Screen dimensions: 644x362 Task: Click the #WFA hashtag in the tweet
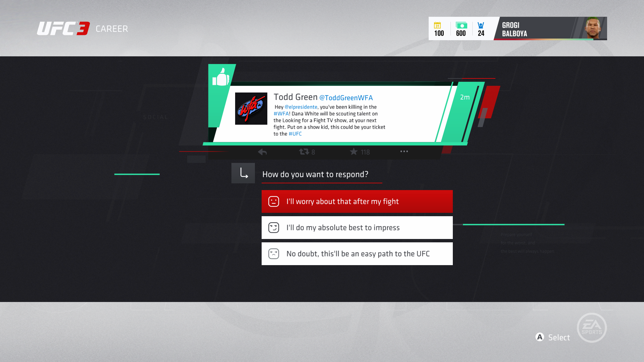pos(281,114)
